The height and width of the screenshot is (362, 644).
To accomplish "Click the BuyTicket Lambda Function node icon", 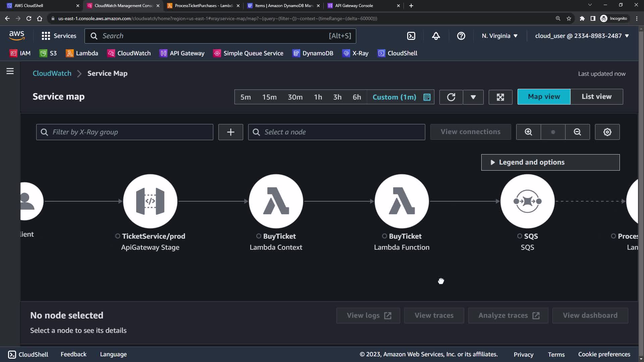I will (x=401, y=201).
